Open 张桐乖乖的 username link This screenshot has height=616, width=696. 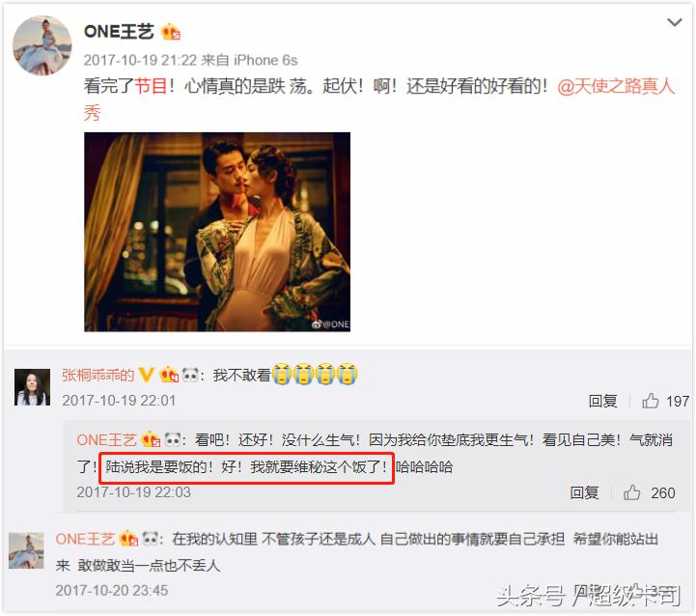point(97,376)
